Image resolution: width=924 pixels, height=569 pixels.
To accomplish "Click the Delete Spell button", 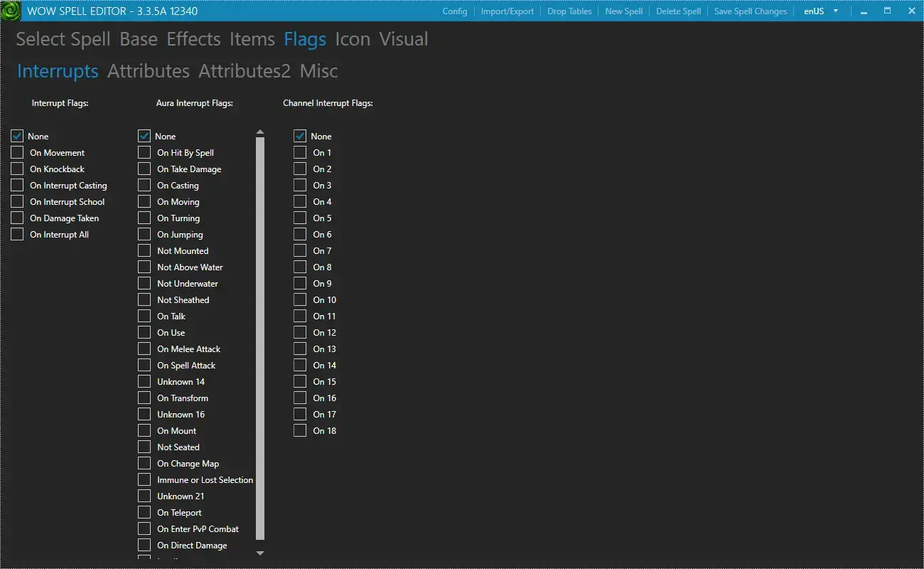I will pos(678,11).
